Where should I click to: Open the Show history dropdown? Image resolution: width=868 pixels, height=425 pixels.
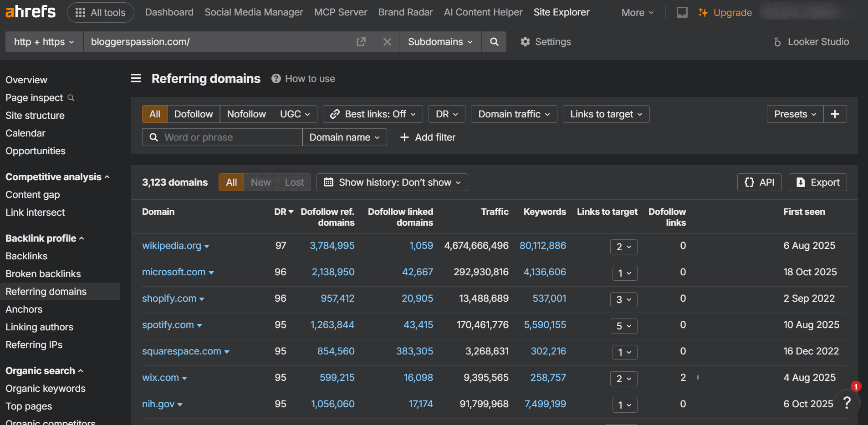tap(392, 182)
